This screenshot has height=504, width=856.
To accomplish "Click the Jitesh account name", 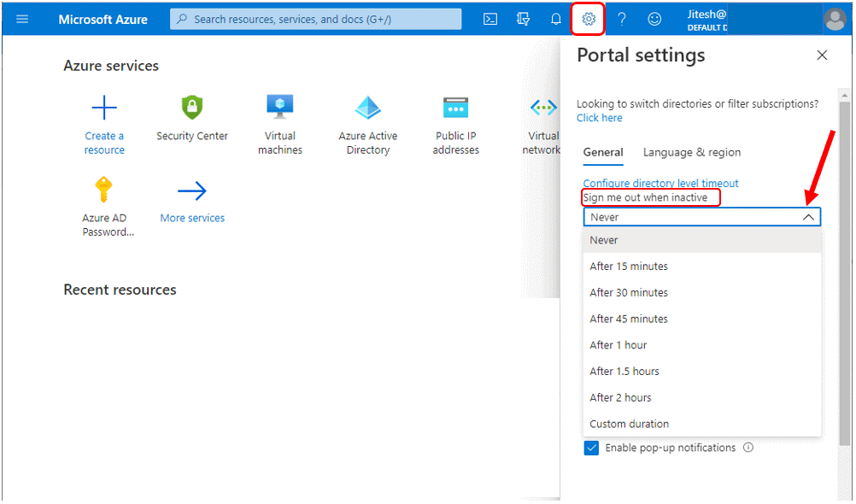I will (x=706, y=15).
